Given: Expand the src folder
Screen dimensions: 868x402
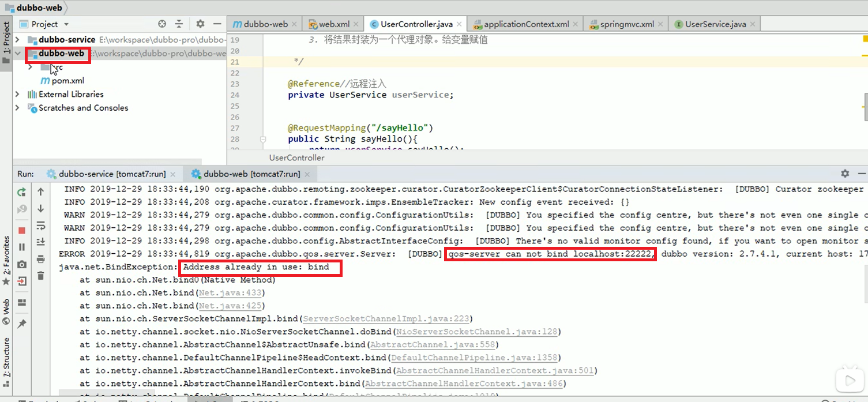Looking at the screenshot, I should tap(31, 67).
